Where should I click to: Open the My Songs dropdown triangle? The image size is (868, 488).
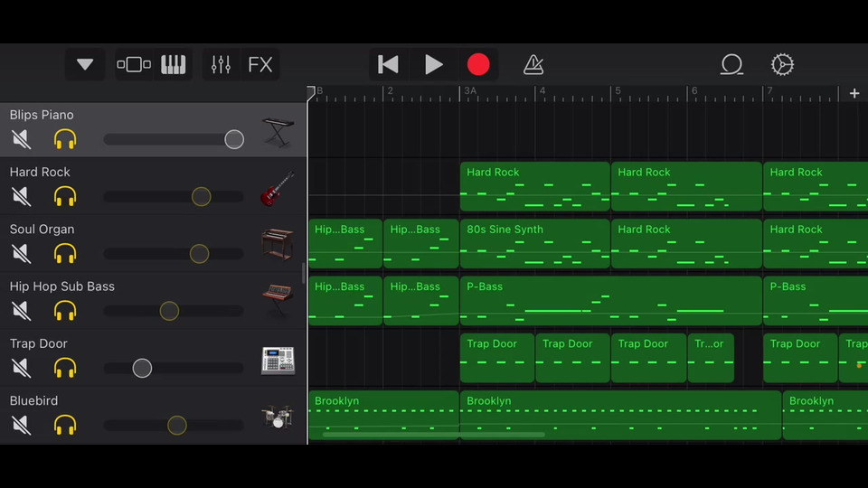pyautogui.click(x=85, y=64)
